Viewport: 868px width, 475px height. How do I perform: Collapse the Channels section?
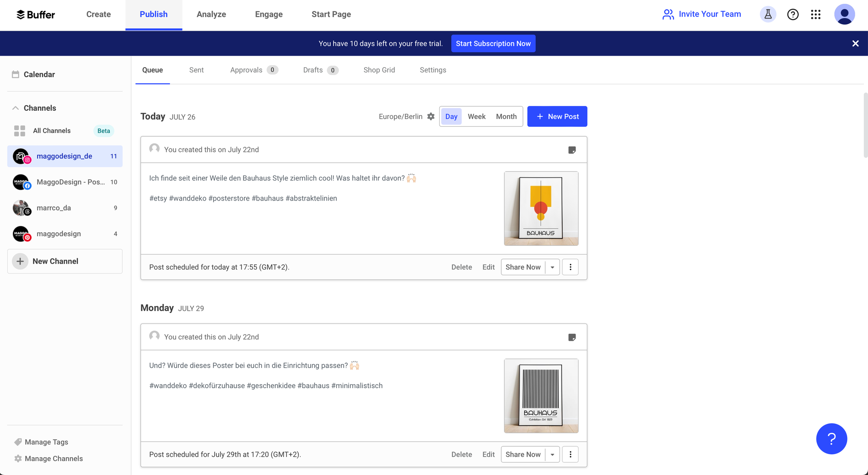[16, 108]
